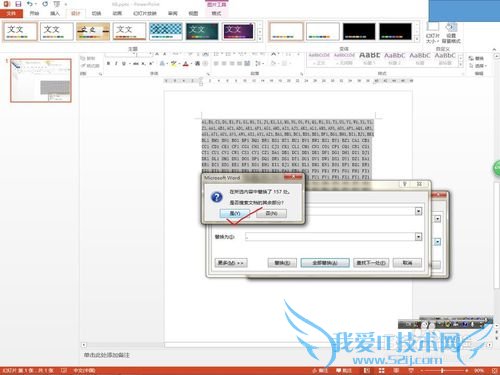Click 是(Y) Yes button in Microsoft Word dialog
The image size is (500, 375).
point(235,213)
